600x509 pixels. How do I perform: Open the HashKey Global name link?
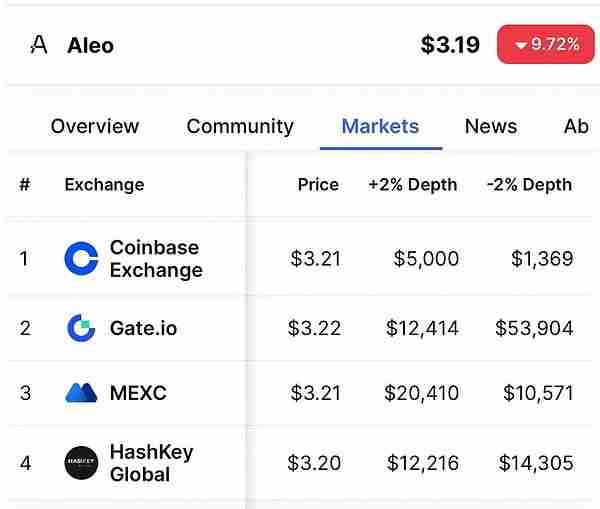click(151, 462)
